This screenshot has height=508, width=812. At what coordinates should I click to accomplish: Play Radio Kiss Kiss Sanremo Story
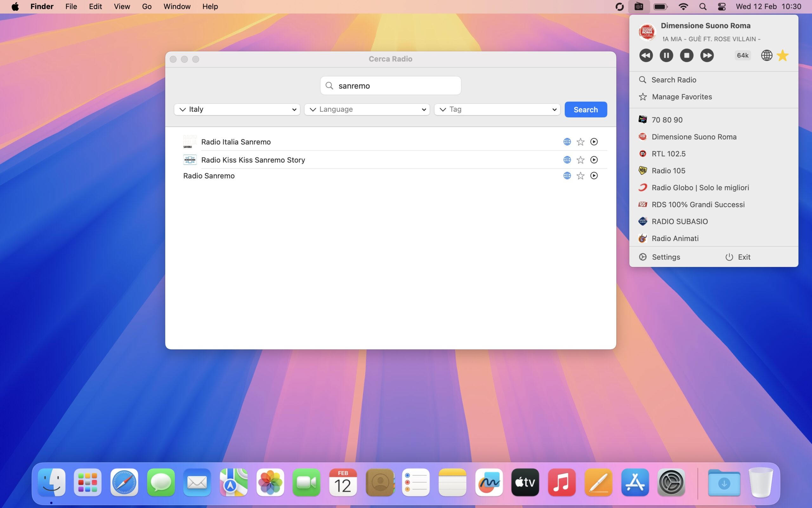[x=594, y=160]
